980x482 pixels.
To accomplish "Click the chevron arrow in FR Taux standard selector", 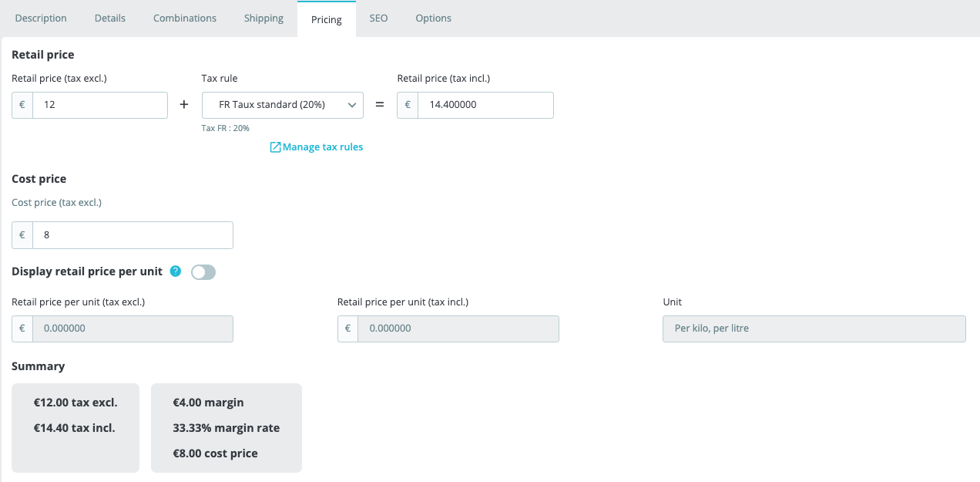I will click(x=351, y=105).
